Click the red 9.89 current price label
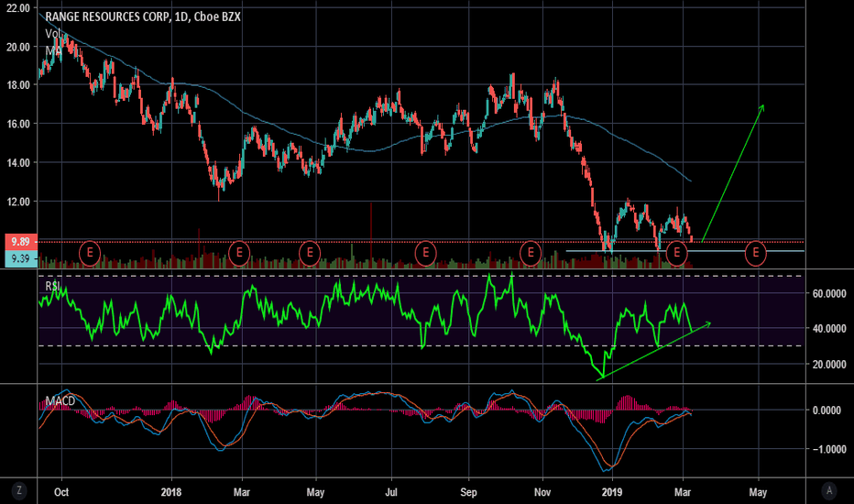Screen dimensions: 854x504 21,241
